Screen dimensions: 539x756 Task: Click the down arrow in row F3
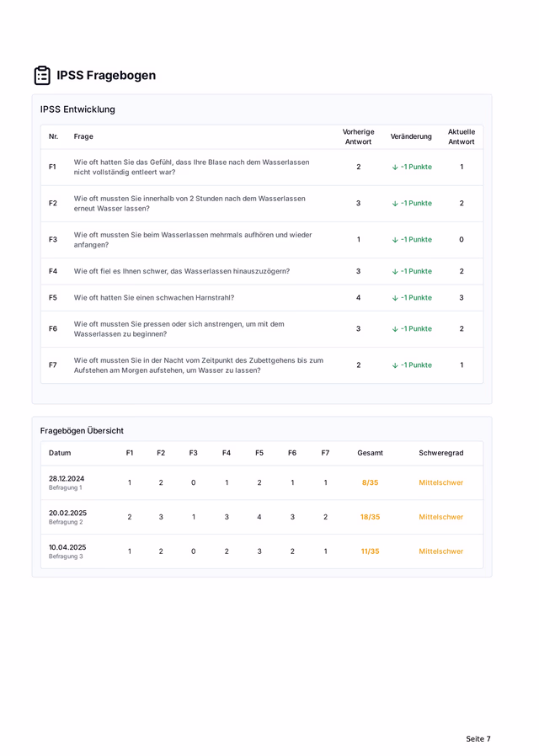coord(395,240)
